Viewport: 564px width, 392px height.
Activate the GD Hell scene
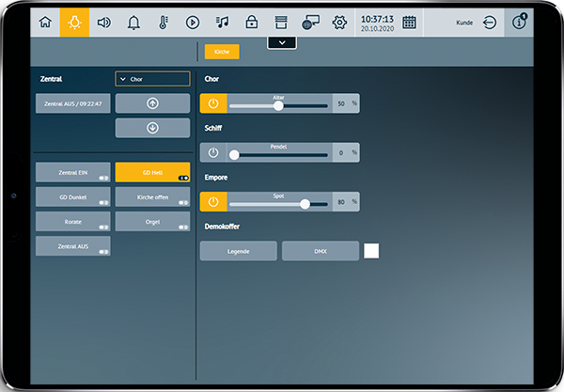152,172
